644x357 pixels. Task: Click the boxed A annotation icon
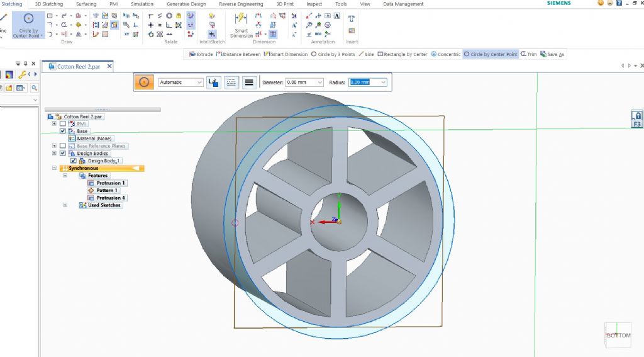point(337,16)
